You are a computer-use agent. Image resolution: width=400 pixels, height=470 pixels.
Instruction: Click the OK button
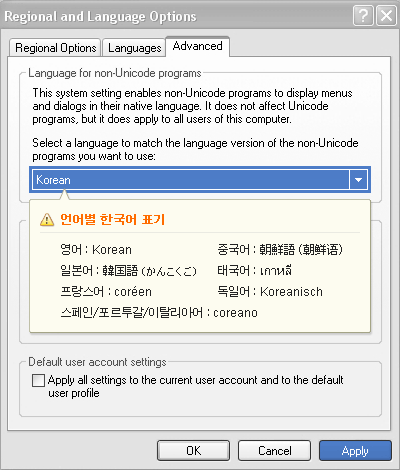pos(193,451)
